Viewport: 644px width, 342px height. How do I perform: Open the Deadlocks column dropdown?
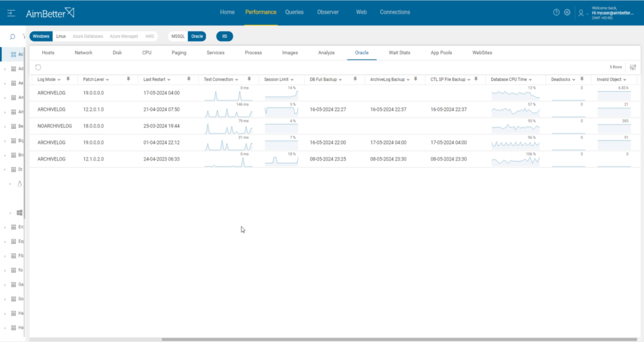(574, 80)
